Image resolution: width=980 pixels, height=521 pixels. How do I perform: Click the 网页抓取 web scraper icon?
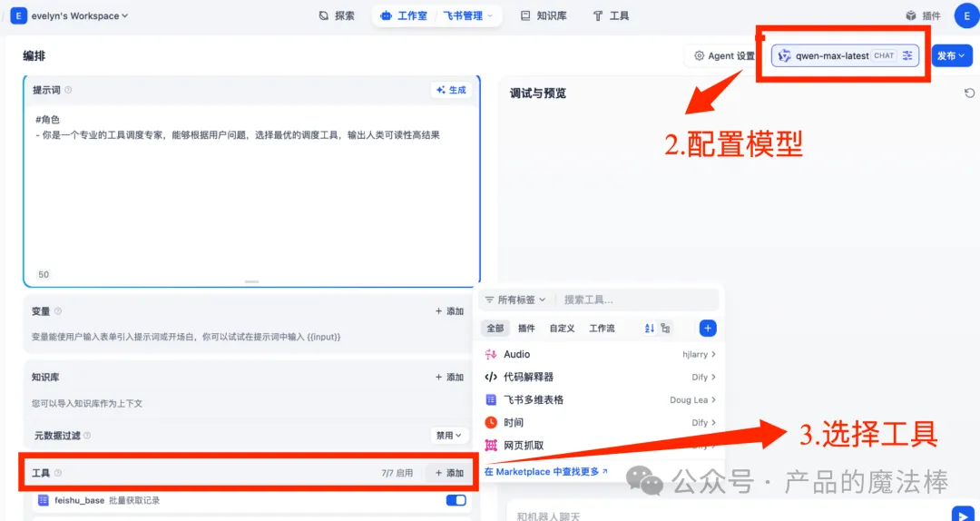(x=491, y=446)
